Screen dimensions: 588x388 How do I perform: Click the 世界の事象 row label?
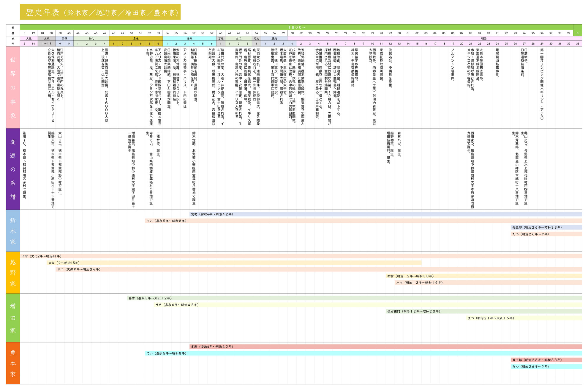[x=13, y=88]
